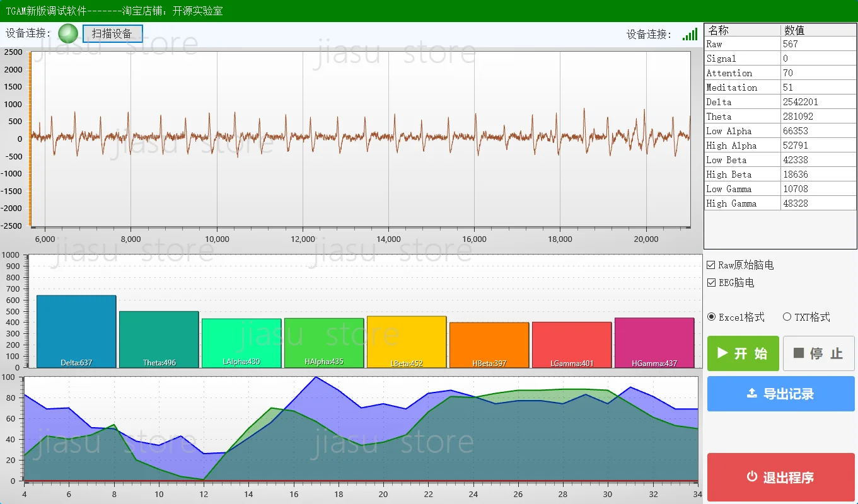Click the blue Delta bar in chart
This screenshot has width=858, height=504.
[76, 331]
